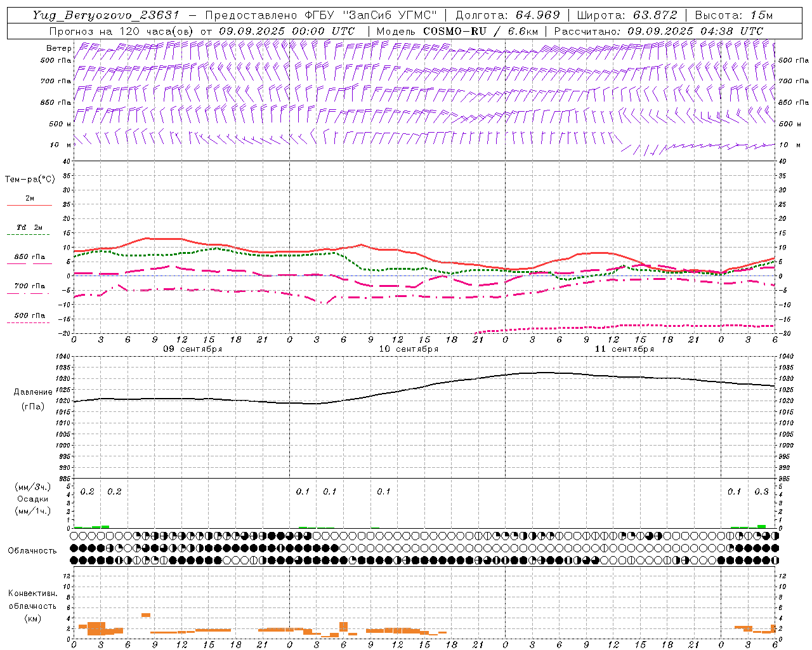This screenshot has width=812, height=650.
Task: Click the forecast start 09.09.2025 00:00 UTC
Action: pyautogui.click(x=286, y=31)
